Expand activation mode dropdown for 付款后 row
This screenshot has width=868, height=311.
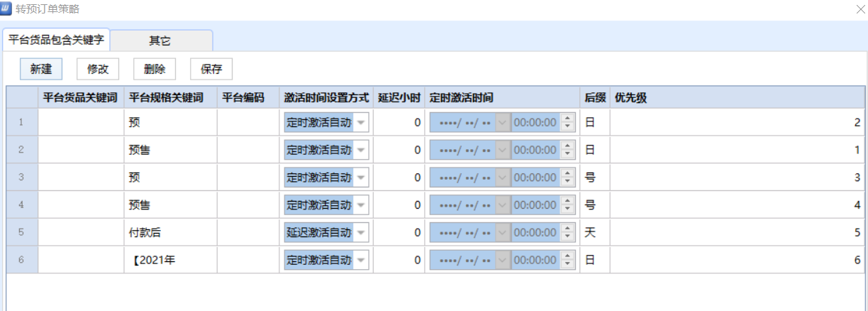coord(361,233)
